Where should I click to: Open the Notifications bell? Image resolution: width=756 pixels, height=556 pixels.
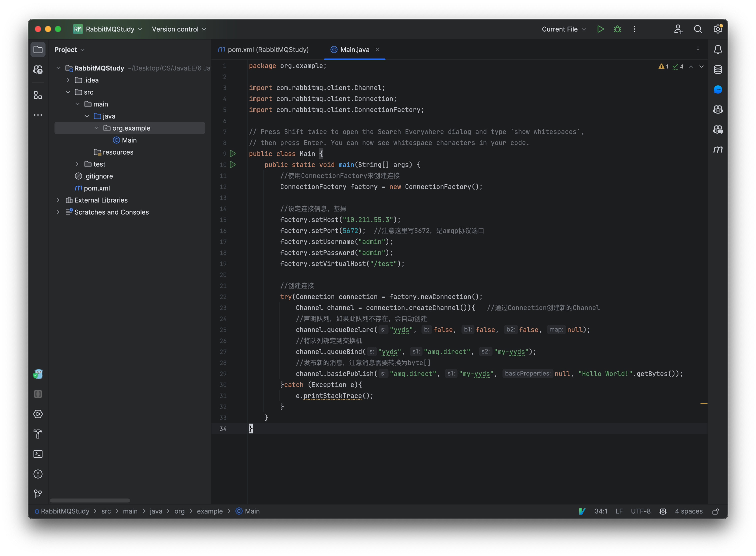(718, 50)
